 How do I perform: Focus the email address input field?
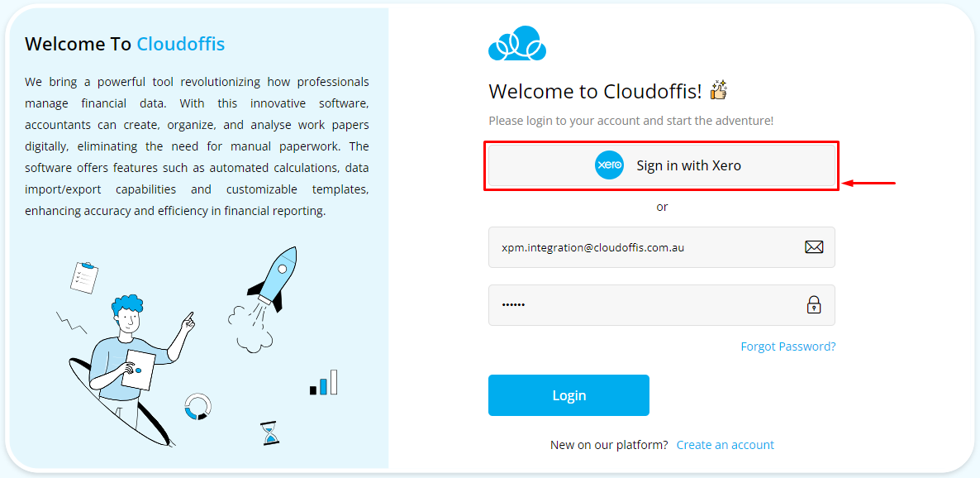point(662,247)
